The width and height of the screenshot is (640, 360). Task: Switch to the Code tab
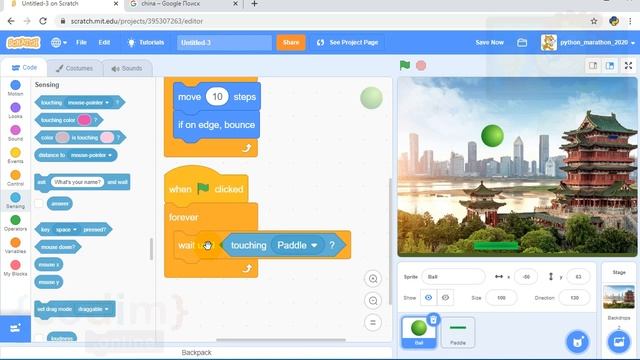click(24, 68)
